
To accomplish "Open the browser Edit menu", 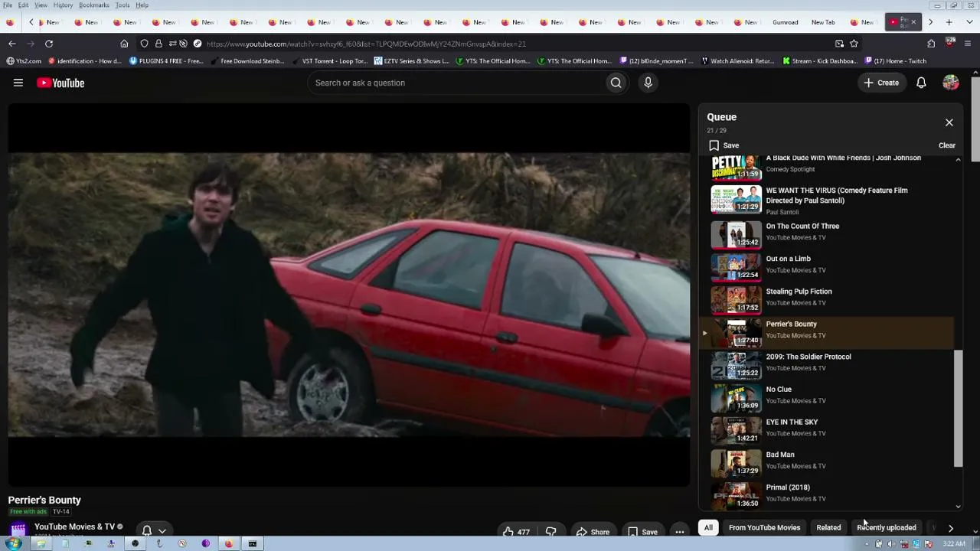I will (24, 5).
